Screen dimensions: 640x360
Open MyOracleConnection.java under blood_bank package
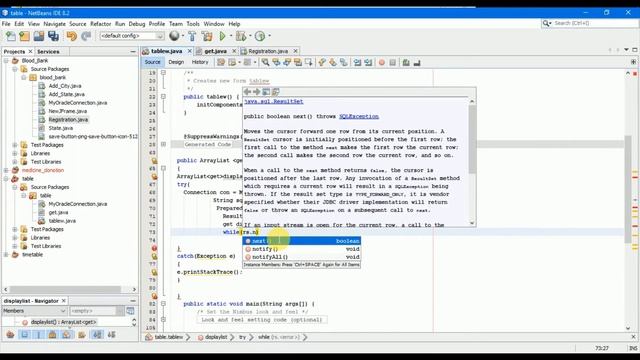[x=78, y=103]
